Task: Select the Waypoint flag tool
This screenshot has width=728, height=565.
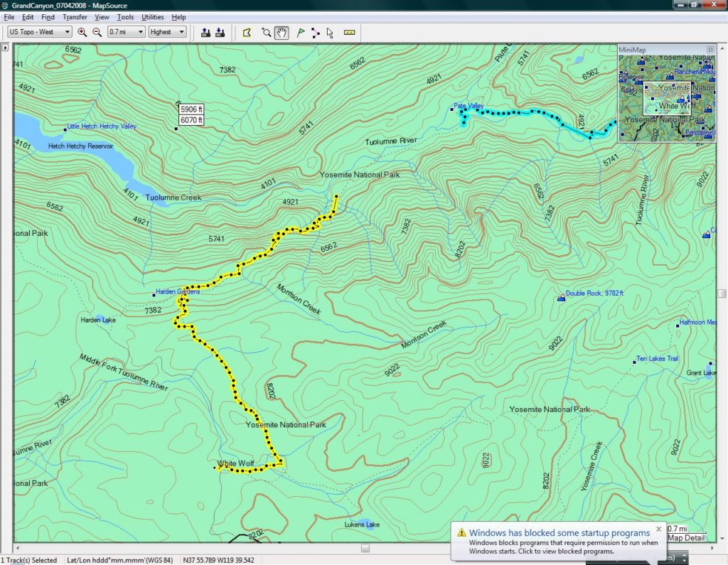Action: point(301,32)
